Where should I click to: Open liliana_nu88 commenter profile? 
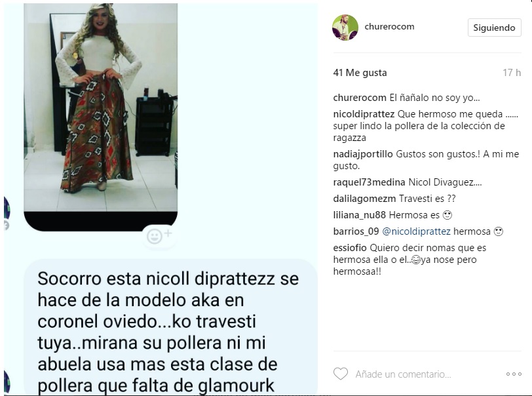tap(359, 215)
